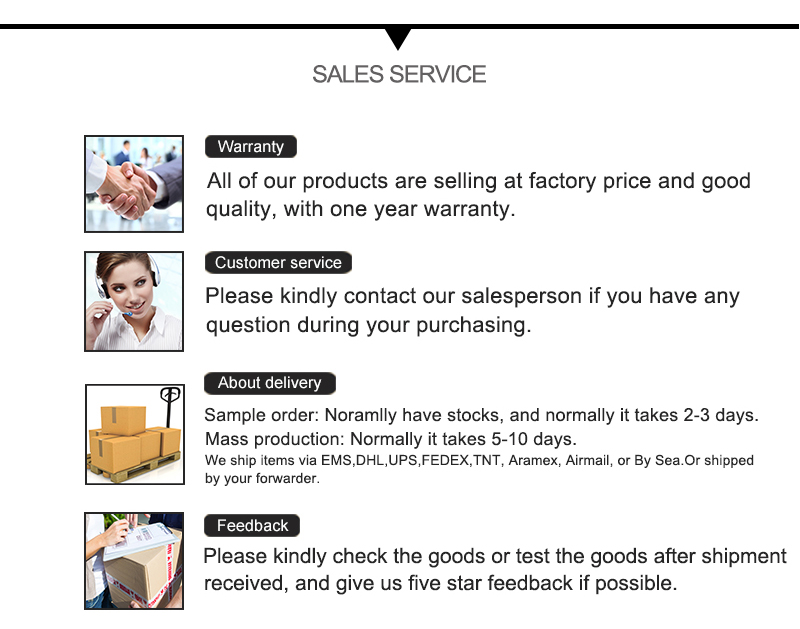
Task: Click the black downward triangle pointer
Action: pyautogui.click(x=399, y=38)
